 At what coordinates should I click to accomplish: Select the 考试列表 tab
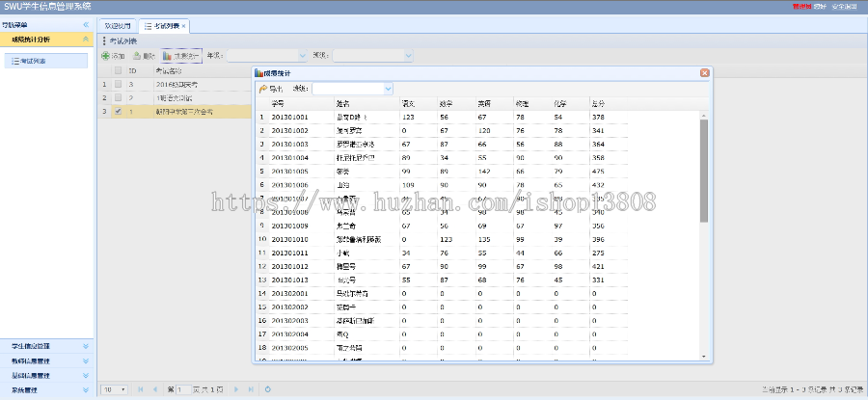point(164,26)
